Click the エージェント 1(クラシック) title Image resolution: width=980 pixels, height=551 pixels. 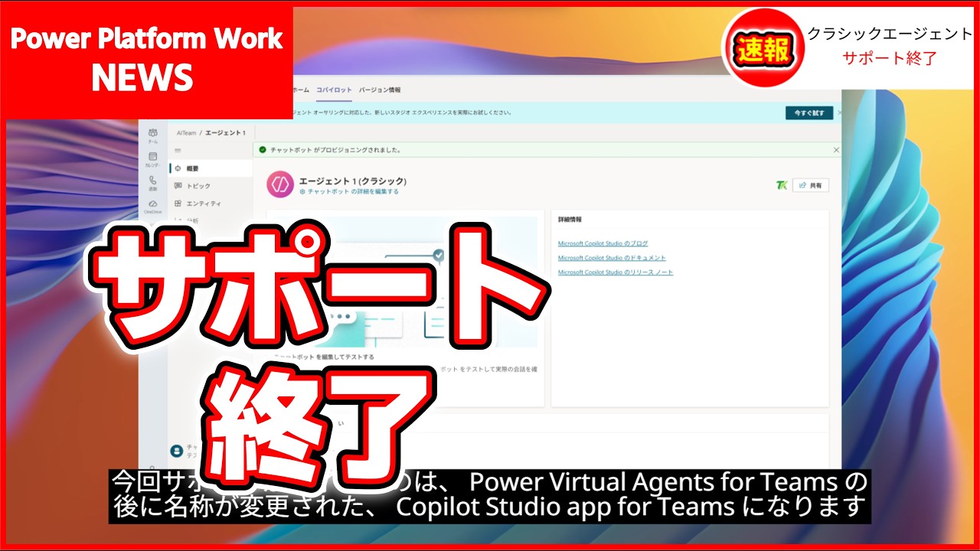(x=352, y=181)
